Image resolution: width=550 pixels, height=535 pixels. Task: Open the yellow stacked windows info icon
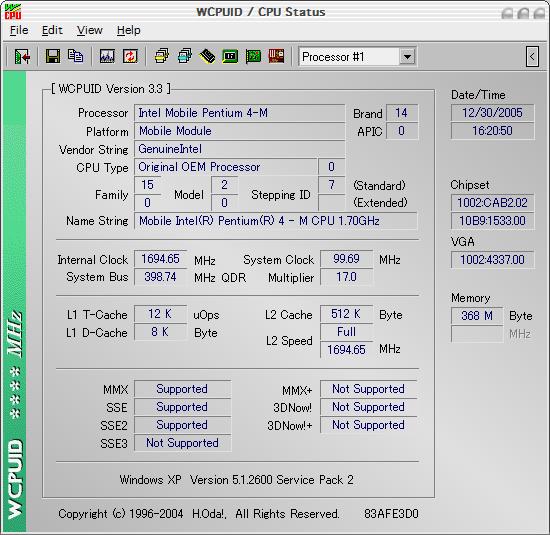coord(162,56)
